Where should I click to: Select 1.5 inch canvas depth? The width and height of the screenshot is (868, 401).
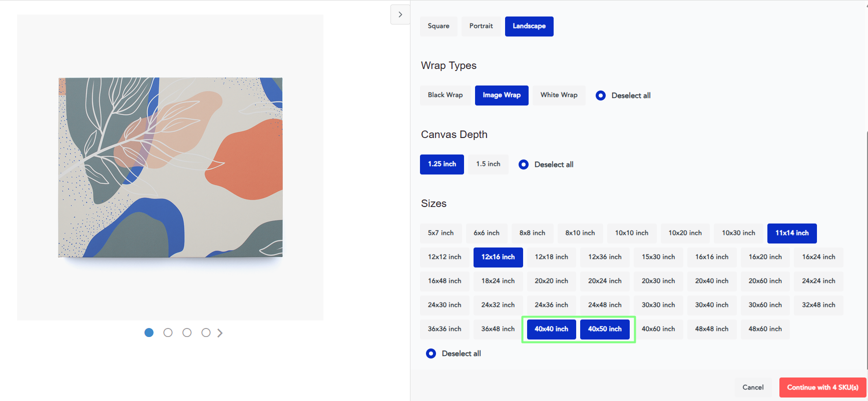tap(488, 164)
